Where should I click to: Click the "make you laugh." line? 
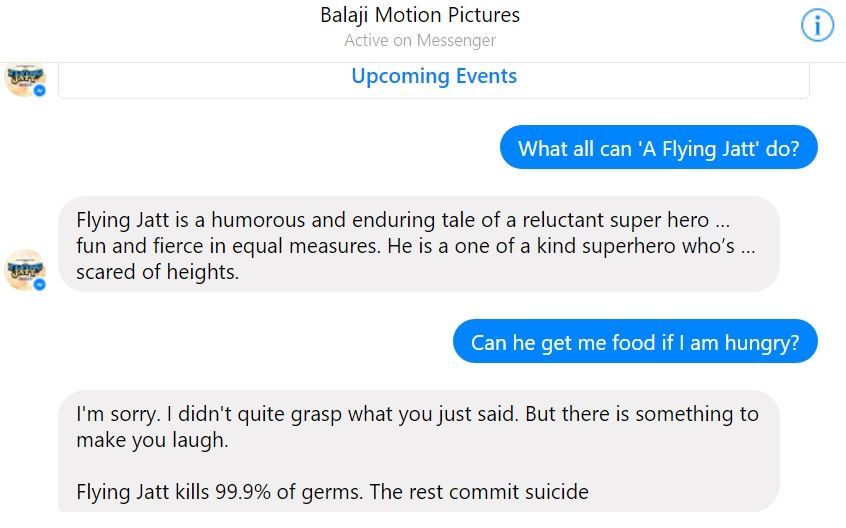[x=152, y=440]
